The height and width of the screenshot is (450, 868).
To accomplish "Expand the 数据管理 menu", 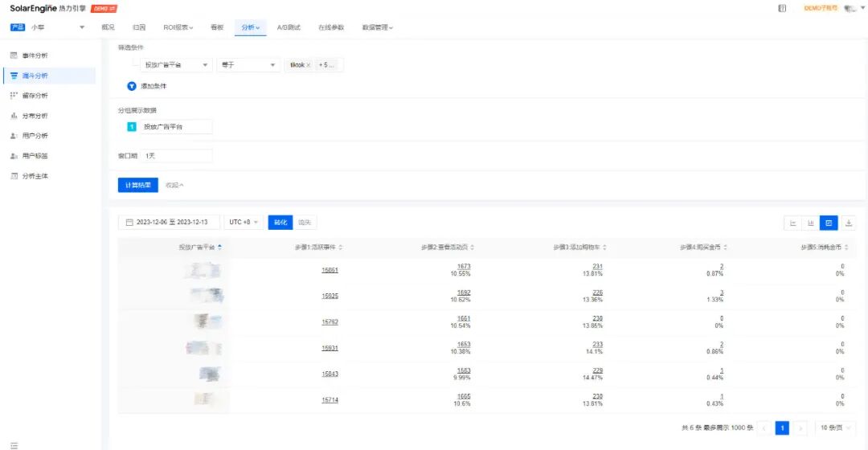I will point(378,27).
